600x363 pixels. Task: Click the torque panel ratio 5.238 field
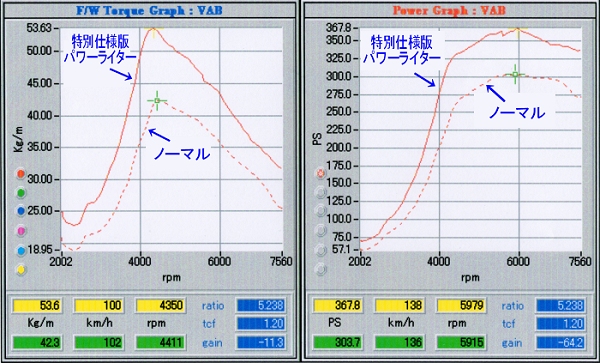coord(261,305)
